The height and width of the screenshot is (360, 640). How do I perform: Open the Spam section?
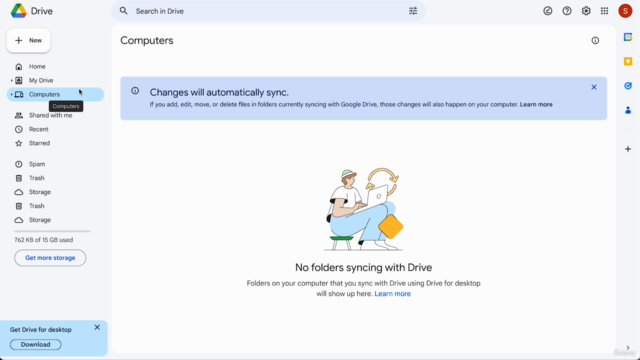click(x=37, y=164)
